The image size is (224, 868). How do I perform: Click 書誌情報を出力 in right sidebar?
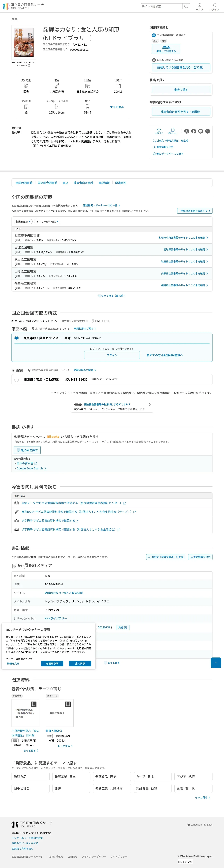(x=163, y=147)
